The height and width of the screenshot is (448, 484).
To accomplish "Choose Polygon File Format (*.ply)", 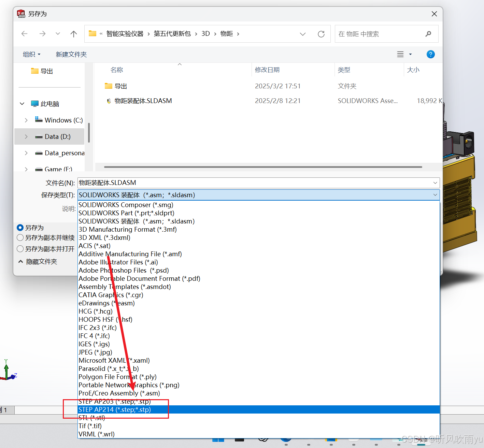I will click(258, 377).
